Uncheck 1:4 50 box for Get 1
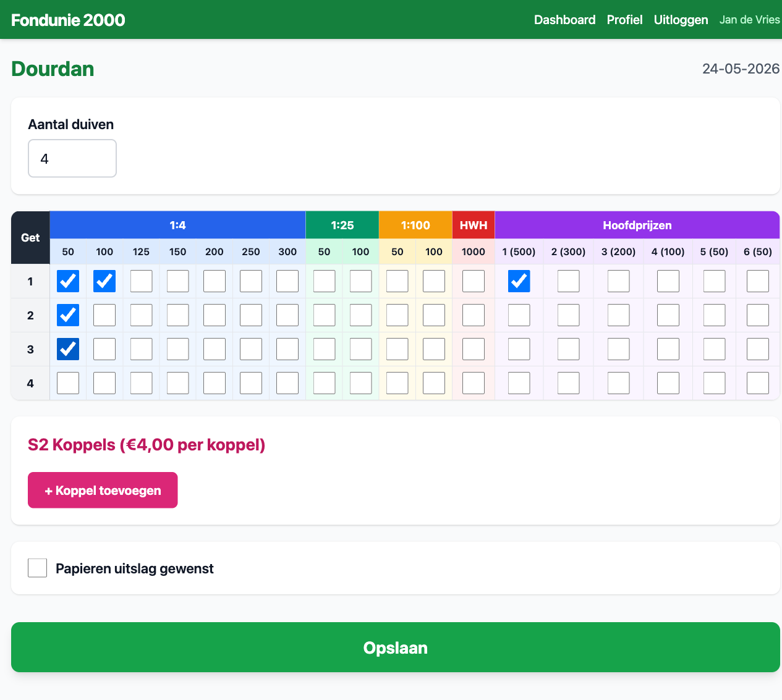782x700 pixels. click(68, 281)
